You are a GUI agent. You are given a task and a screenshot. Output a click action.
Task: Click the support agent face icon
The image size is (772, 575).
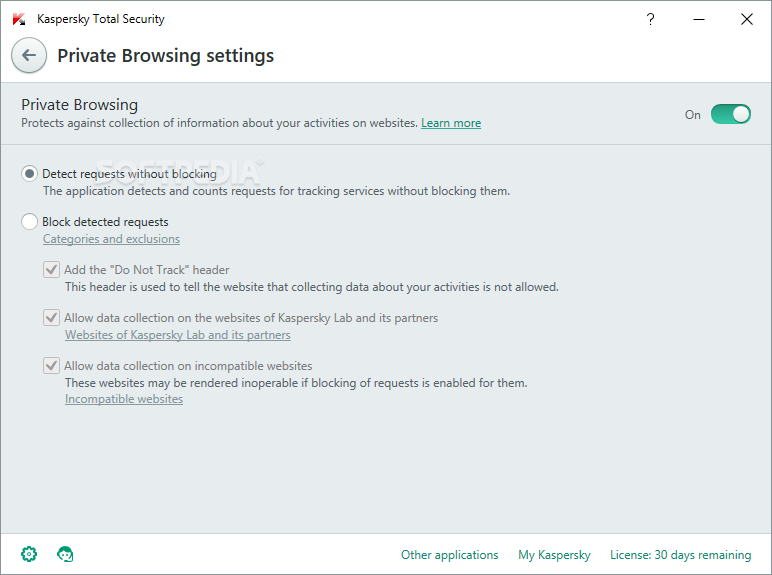point(65,554)
